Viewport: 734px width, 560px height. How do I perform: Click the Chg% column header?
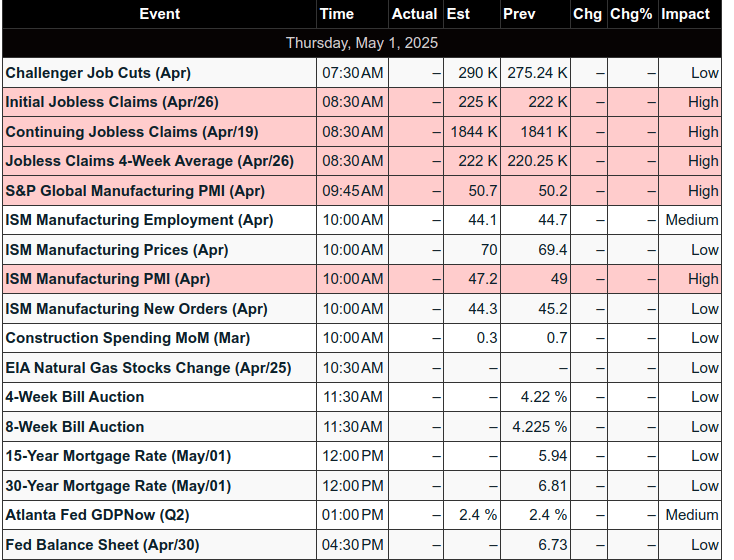point(632,14)
